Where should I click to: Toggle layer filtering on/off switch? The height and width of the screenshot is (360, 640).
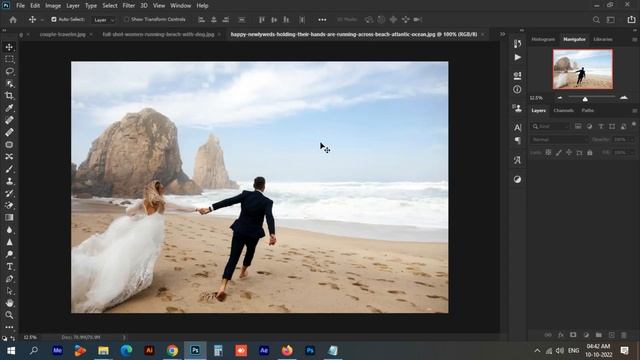pos(633,124)
